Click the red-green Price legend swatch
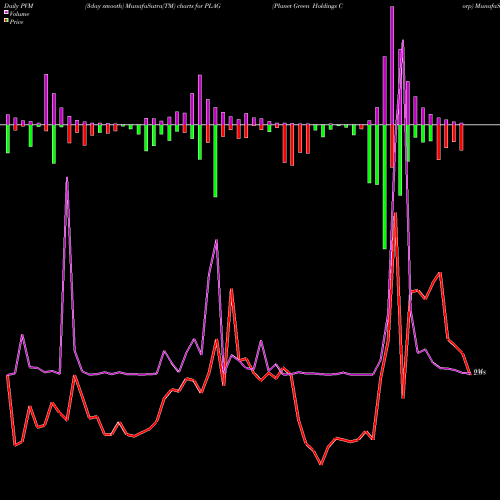The image size is (500, 500). point(6,21)
